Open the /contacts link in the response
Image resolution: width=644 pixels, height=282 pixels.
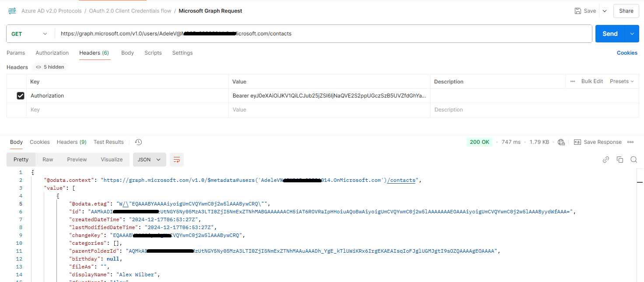pyautogui.click(x=401, y=180)
